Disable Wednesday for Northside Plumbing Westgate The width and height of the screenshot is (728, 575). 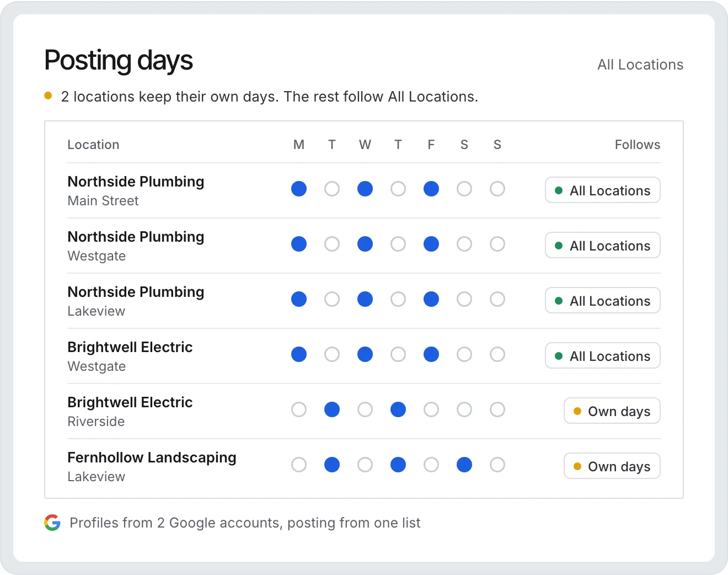tap(365, 244)
